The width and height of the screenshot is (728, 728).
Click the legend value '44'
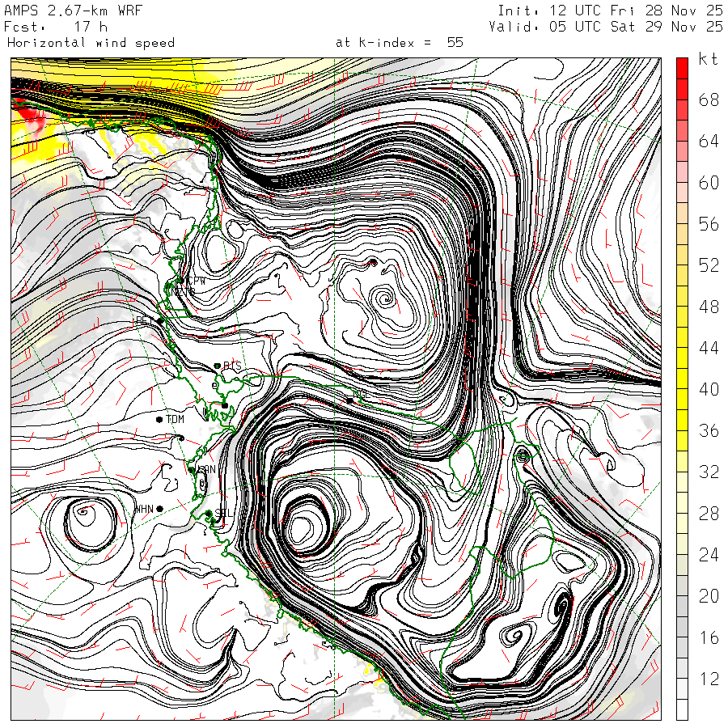(x=709, y=348)
